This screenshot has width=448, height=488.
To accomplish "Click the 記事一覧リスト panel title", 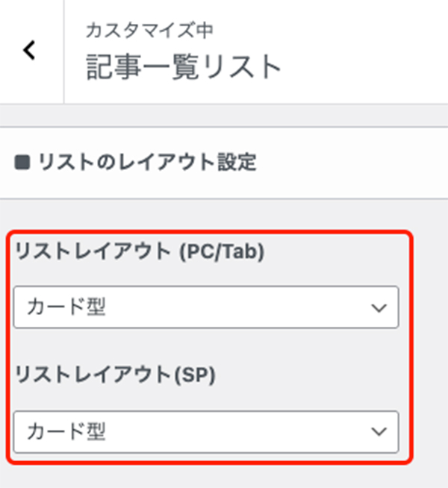I will point(184,68).
